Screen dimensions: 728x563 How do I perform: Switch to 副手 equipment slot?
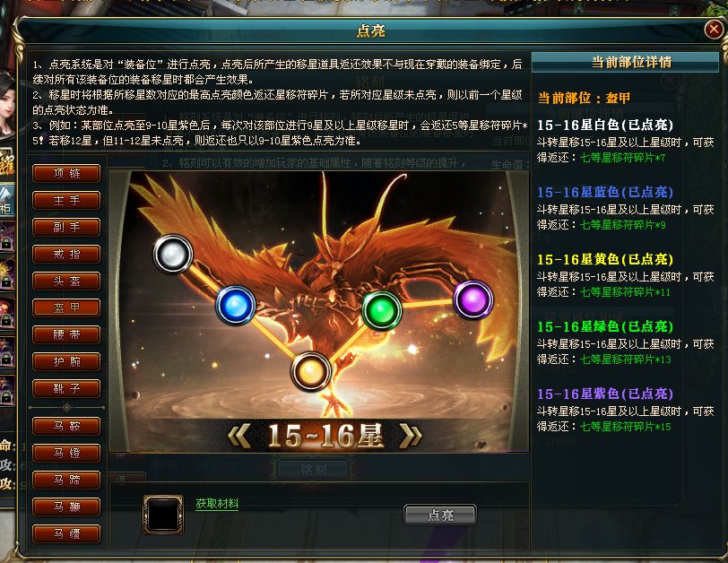(x=66, y=228)
